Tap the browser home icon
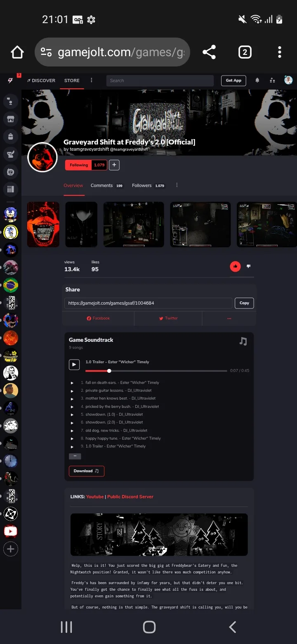This screenshot has height=644, width=297. [x=17, y=52]
